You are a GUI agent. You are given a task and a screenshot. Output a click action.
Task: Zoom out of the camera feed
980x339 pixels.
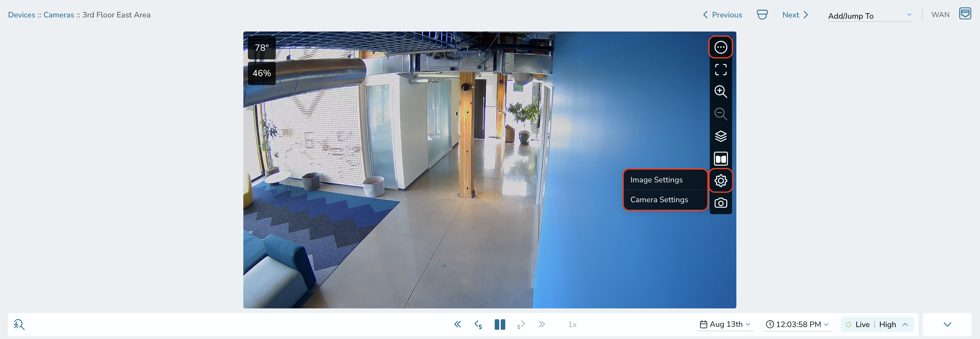[x=720, y=114]
